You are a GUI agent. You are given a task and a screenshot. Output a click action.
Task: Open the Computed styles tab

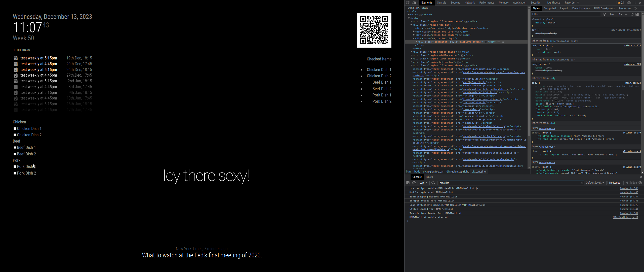pos(550,9)
